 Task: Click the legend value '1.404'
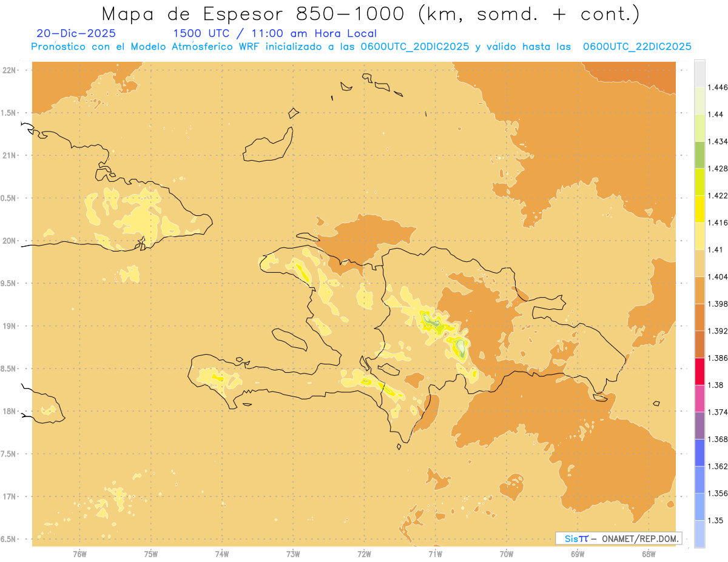718,276
